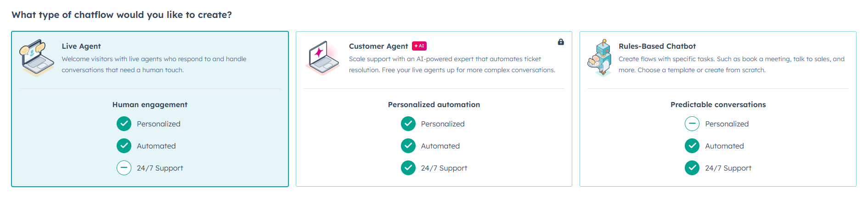Choose the Rules-Based Chatbot title
Image resolution: width=868 pixels, height=200 pixels.
coord(657,46)
